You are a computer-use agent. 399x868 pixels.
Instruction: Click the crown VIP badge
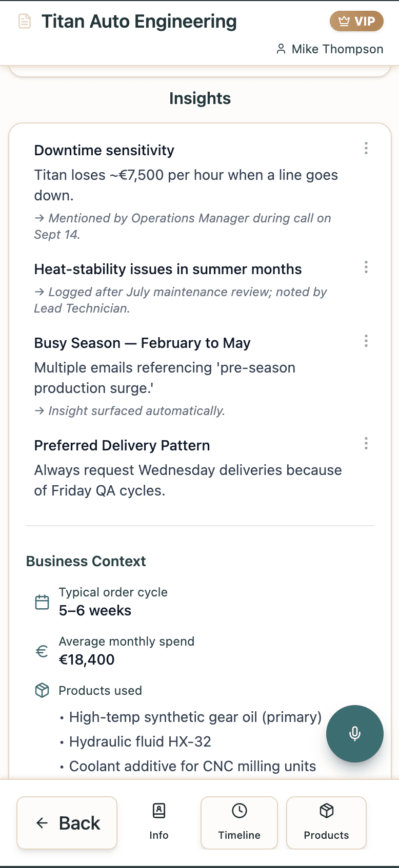click(356, 22)
